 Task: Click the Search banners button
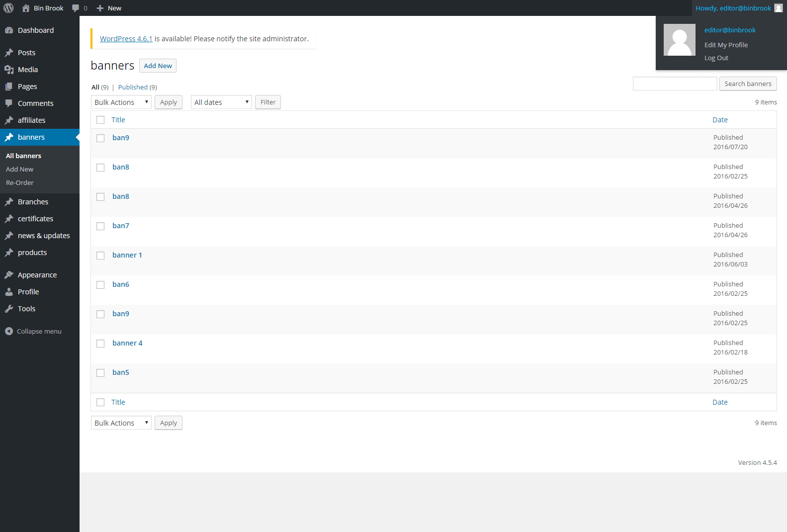(x=748, y=84)
